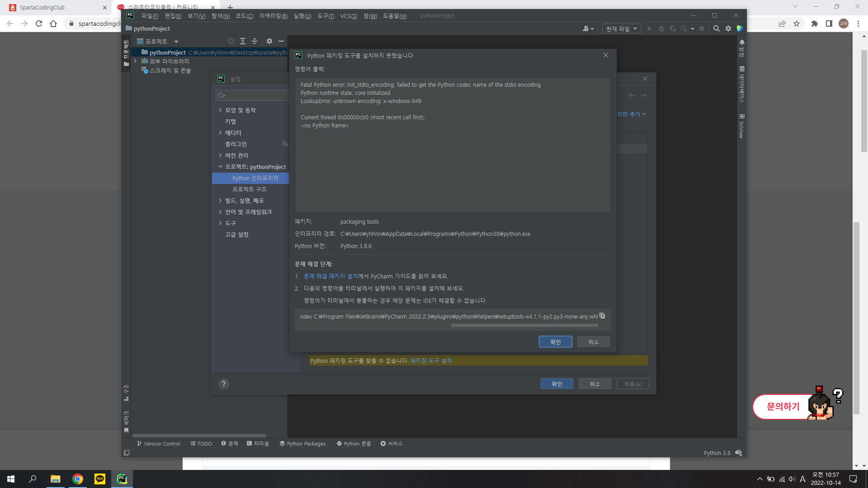Screen dimensions: 868x488
Task: Open IDE settings gear in PyCharm toolbar
Action: click(x=728, y=28)
